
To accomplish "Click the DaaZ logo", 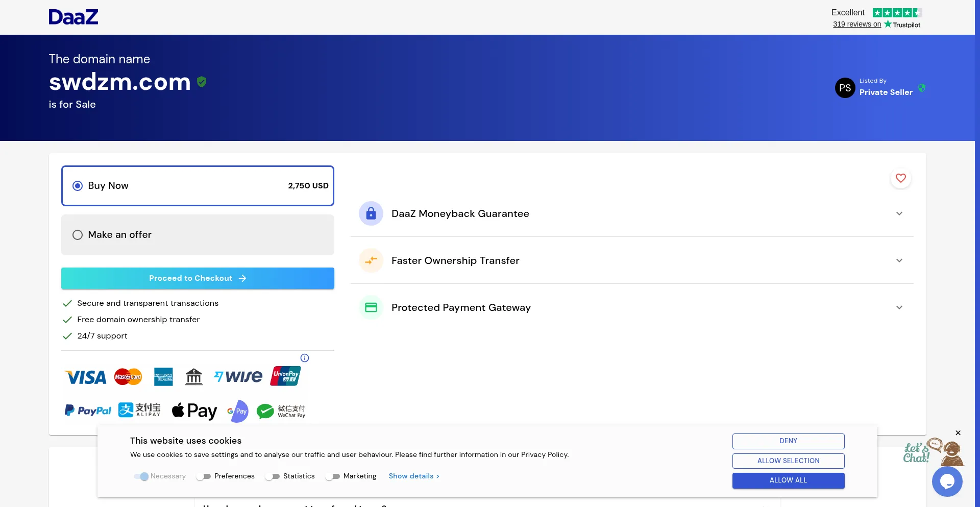I will coord(73,17).
